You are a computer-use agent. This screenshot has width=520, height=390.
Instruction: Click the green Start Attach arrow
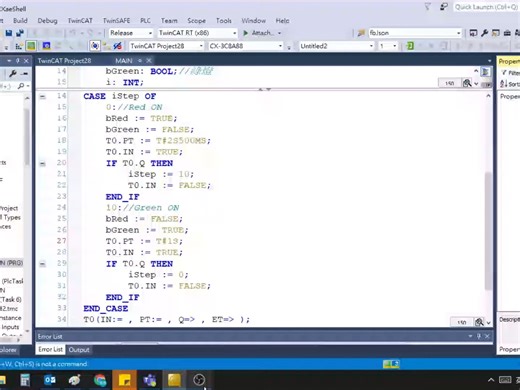click(x=246, y=33)
